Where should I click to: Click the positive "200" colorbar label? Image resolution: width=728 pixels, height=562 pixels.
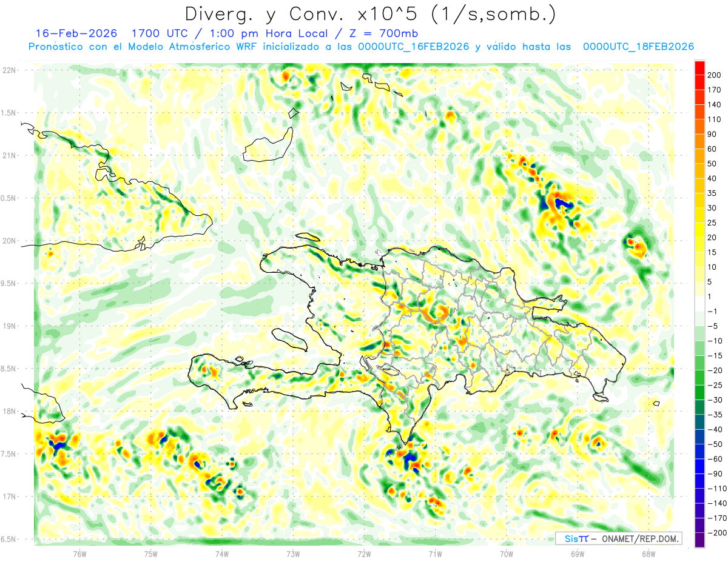tap(715, 75)
